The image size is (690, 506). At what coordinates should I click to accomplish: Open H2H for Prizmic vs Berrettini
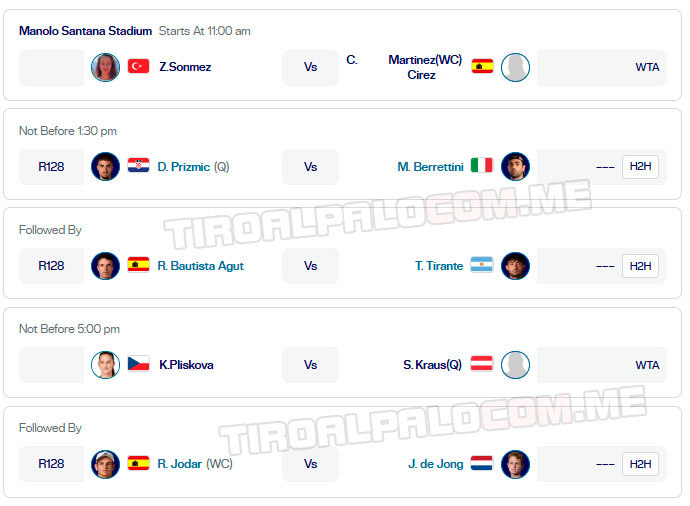coord(640,166)
